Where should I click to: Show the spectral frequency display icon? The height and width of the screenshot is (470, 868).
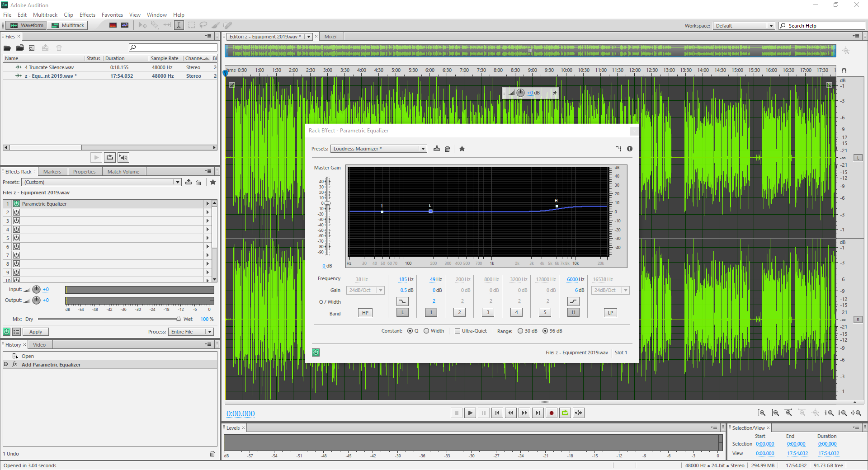(113, 25)
